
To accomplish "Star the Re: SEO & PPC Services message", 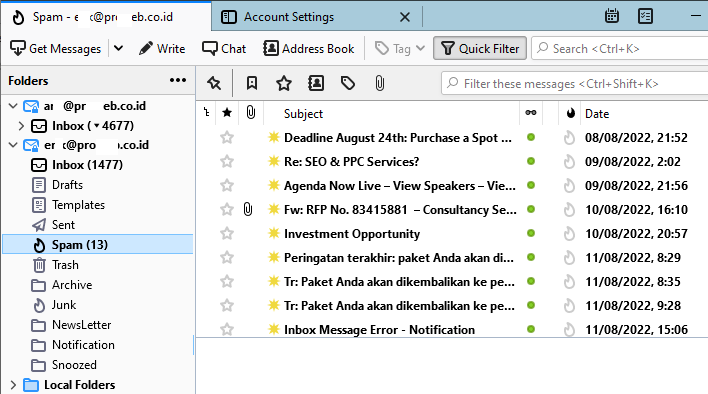I will coord(227,161).
